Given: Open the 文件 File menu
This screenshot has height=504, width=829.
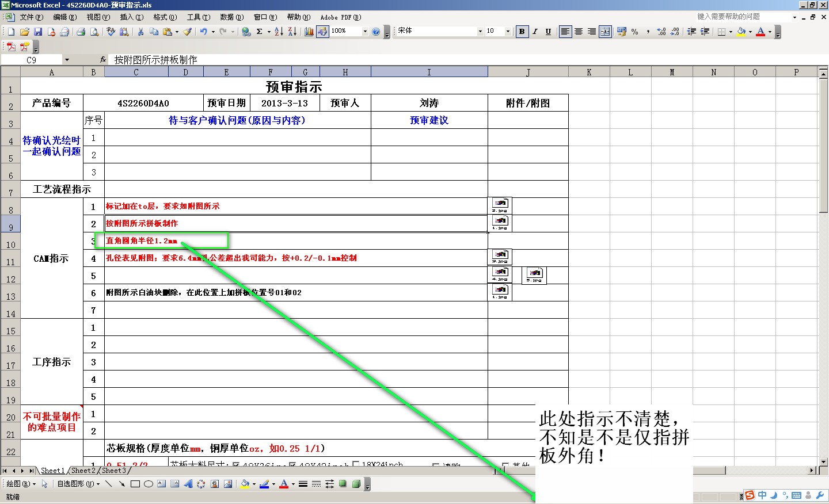Looking at the screenshot, I should click(x=31, y=17).
